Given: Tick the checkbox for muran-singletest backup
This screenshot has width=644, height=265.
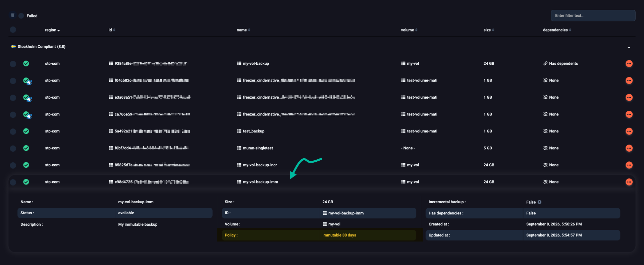Looking at the screenshot, I should [x=13, y=148].
